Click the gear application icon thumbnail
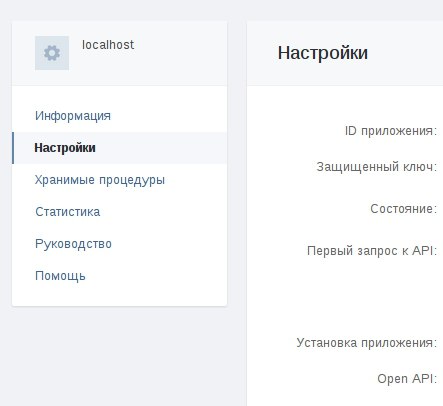The image size is (443, 406). click(52, 53)
